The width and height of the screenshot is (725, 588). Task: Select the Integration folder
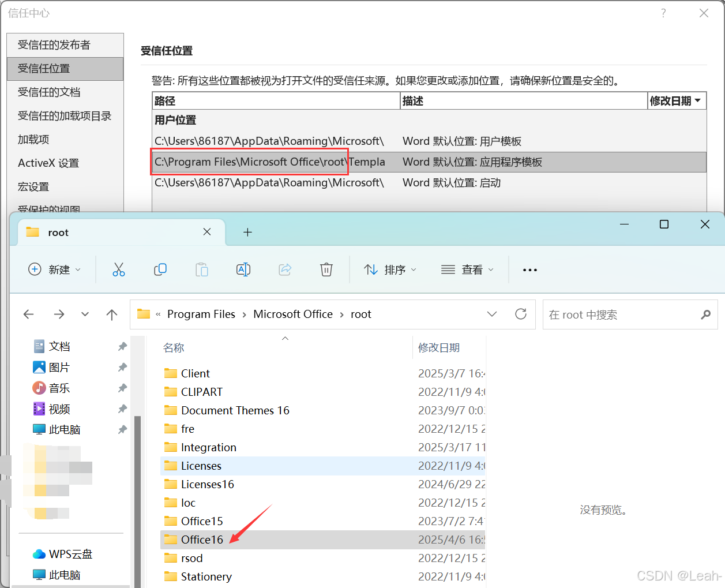coord(323,447)
